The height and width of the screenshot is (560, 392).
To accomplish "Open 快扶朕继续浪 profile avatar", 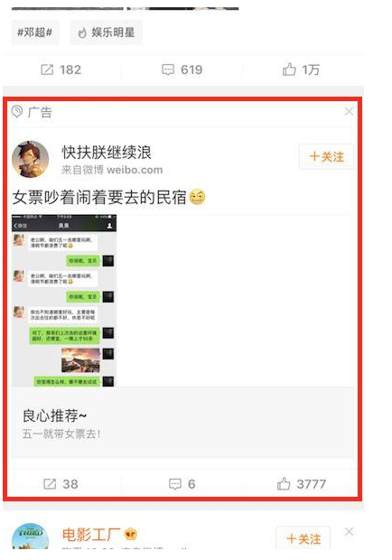I will 31,159.
